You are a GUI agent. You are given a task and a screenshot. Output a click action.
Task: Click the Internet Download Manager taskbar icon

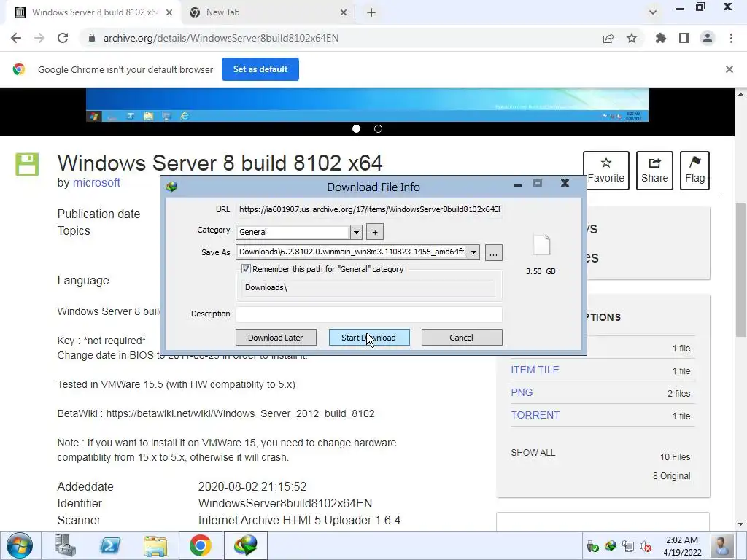pyautogui.click(x=245, y=545)
